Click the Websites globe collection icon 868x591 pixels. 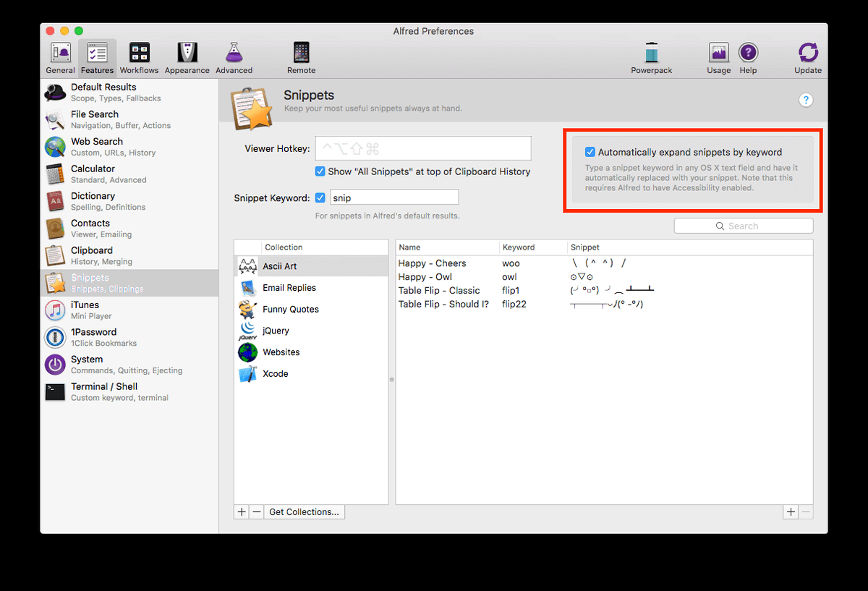pyautogui.click(x=248, y=352)
